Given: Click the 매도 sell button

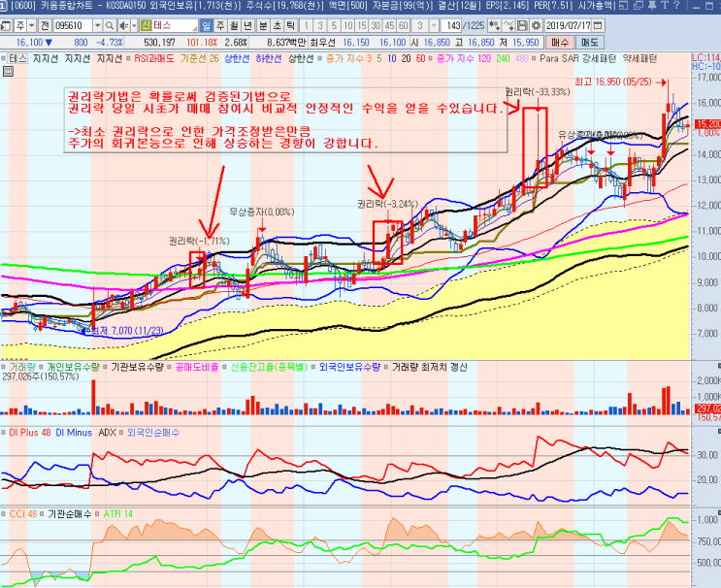Looking at the screenshot, I should [589, 43].
